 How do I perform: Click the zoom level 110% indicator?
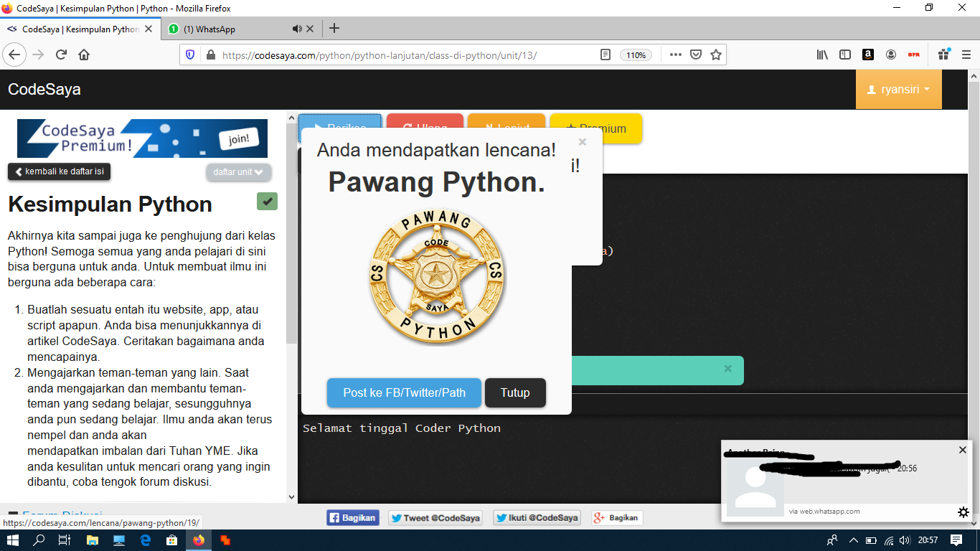pos(636,55)
